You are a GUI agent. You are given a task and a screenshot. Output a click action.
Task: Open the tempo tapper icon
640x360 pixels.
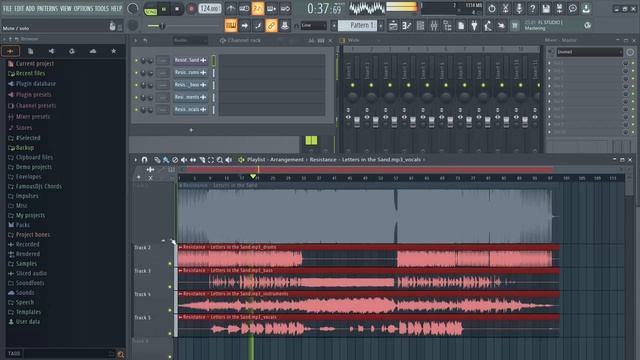click(488, 26)
